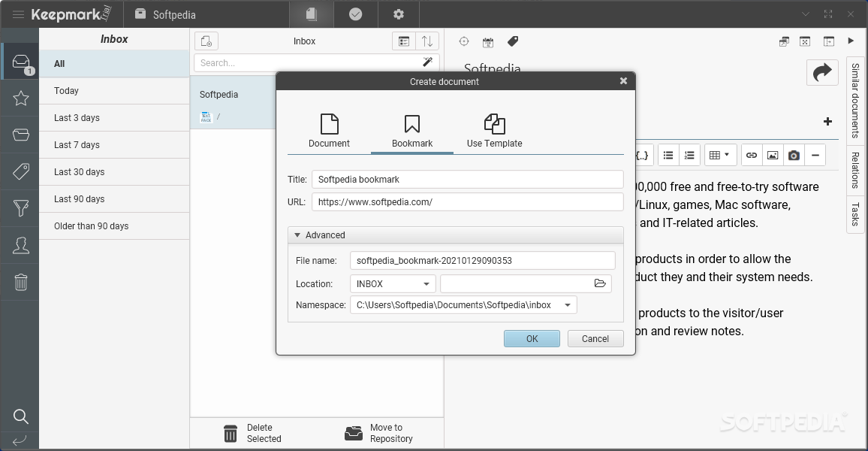Open the hamburger main menu
Image resolution: width=868 pixels, height=451 pixels.
click(x=18, y=14)
